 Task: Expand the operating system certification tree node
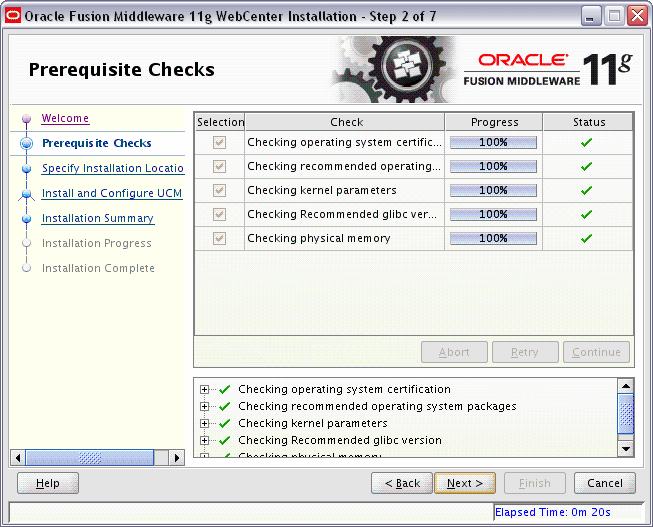click(x=204, y=390)
